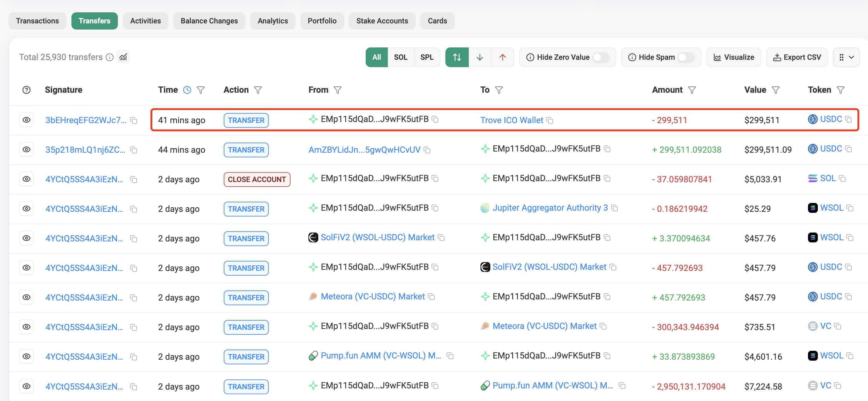Open the Stake Accounts tab
Image resolution: width=868 pixels, height=401 pixels.
[x=382, y=21]
